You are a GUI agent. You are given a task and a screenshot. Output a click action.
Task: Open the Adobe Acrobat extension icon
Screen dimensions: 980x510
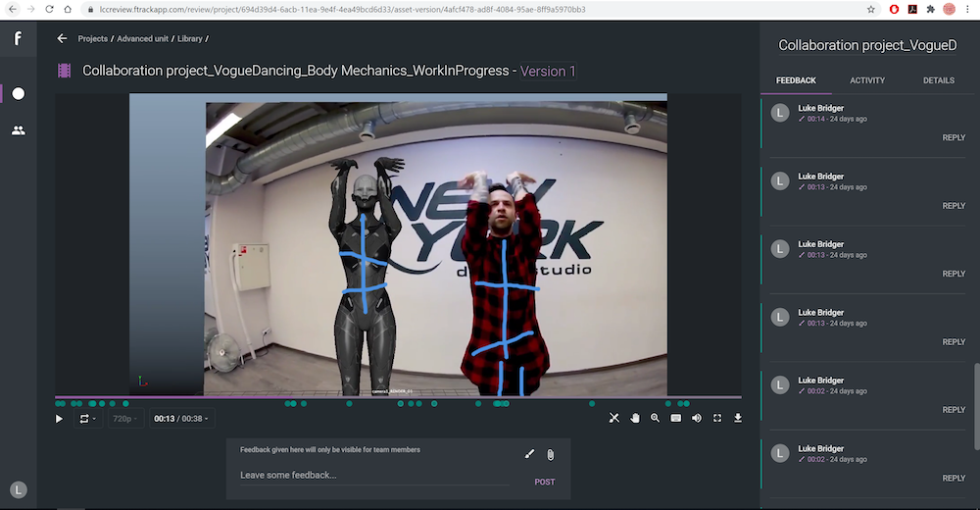coord(912,10)
